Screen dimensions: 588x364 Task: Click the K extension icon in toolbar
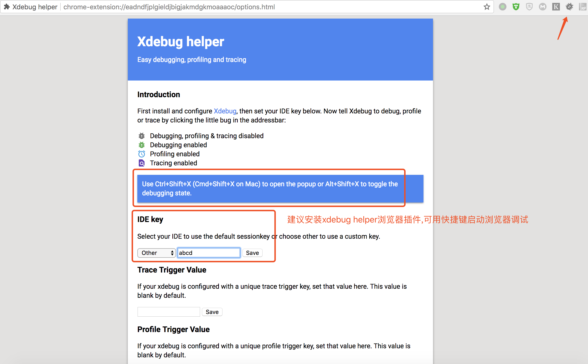coord(556,7)
